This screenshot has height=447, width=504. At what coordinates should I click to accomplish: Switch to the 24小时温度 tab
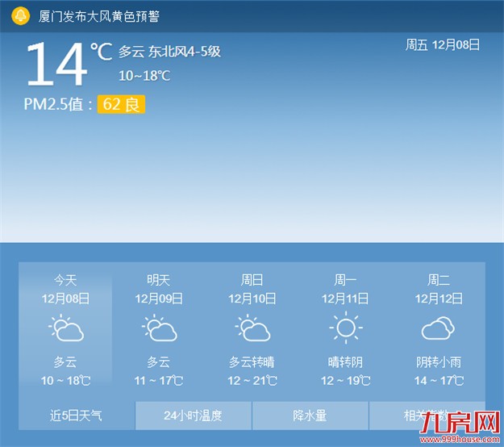coord(194,416)
